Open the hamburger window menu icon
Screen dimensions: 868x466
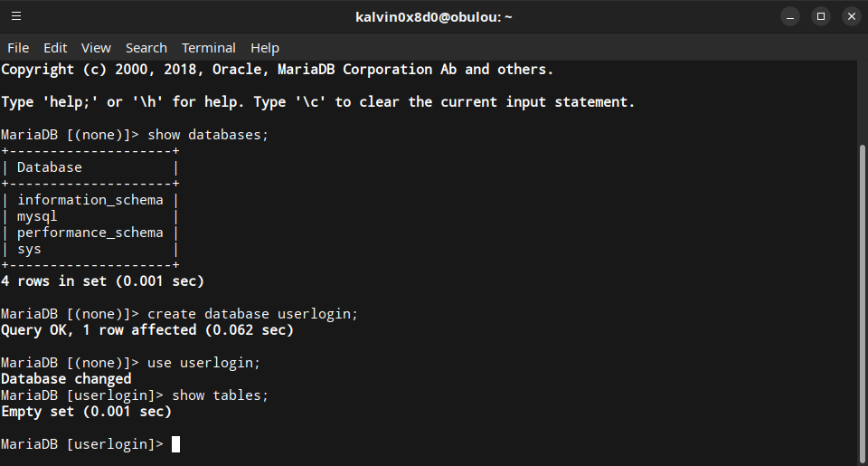pos(16,16)
